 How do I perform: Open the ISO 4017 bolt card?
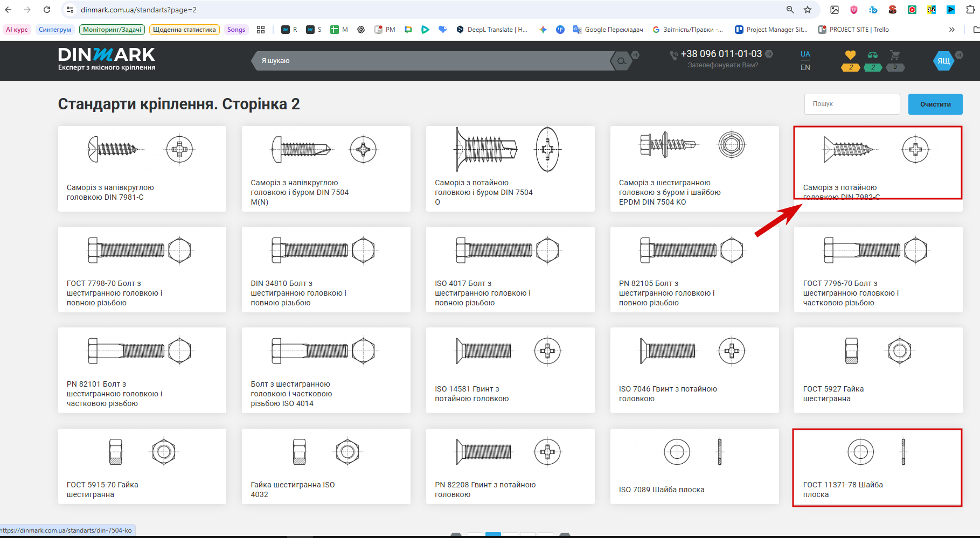(x=510, y=269)
